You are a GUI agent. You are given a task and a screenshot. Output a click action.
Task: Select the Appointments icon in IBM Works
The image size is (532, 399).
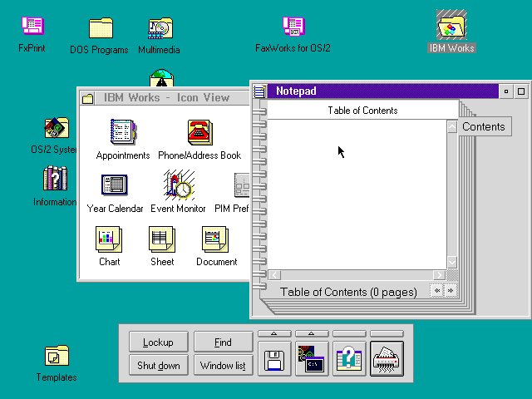tap(123, 131)
